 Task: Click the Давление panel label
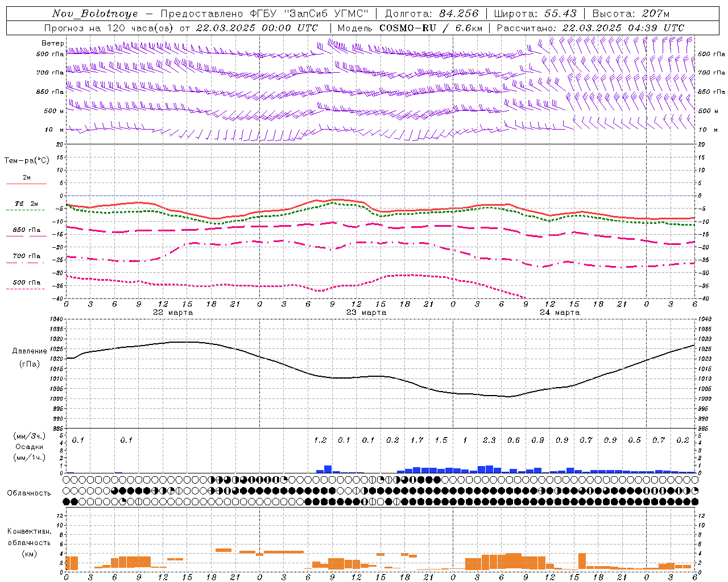[30, 351]
